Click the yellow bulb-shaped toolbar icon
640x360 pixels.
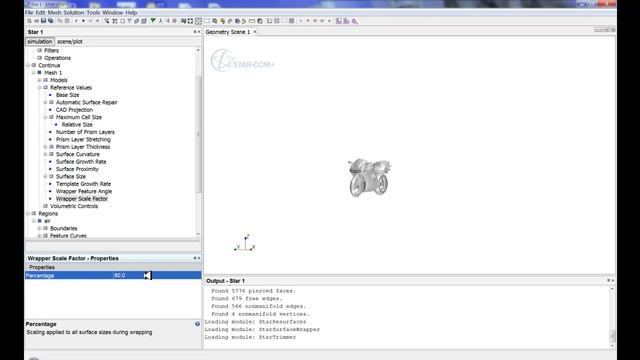(x=222, y=21)
